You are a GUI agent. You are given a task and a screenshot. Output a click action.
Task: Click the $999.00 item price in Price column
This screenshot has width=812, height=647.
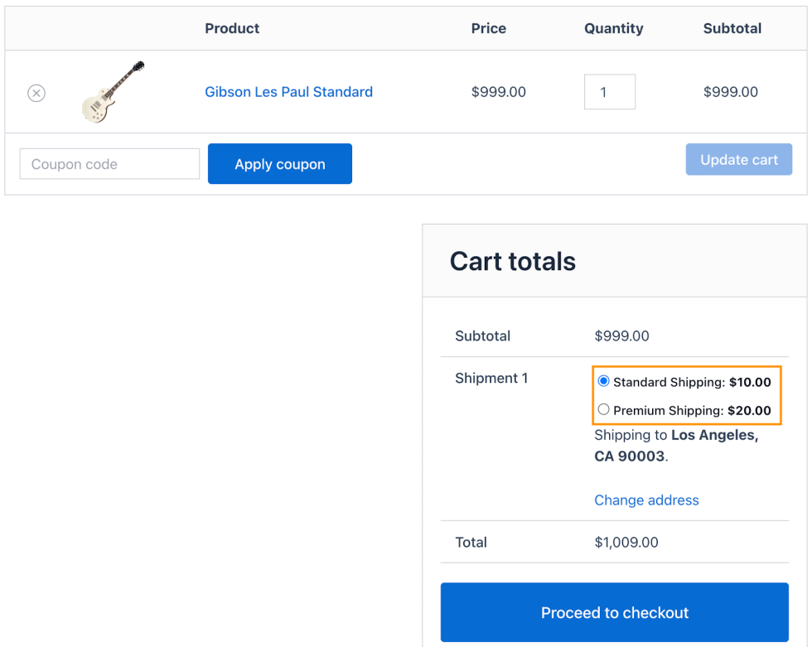pos(498,92)
